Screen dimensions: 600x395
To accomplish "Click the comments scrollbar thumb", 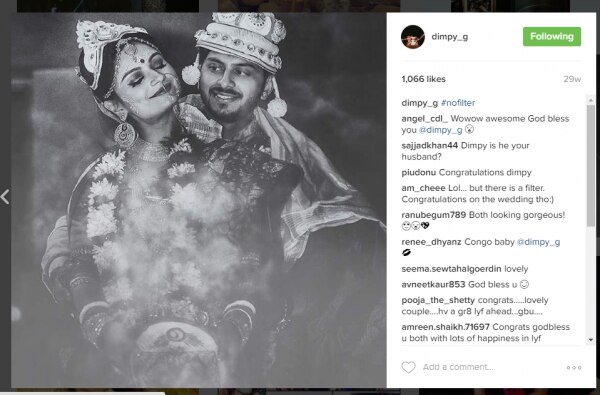I will [591, 165].
